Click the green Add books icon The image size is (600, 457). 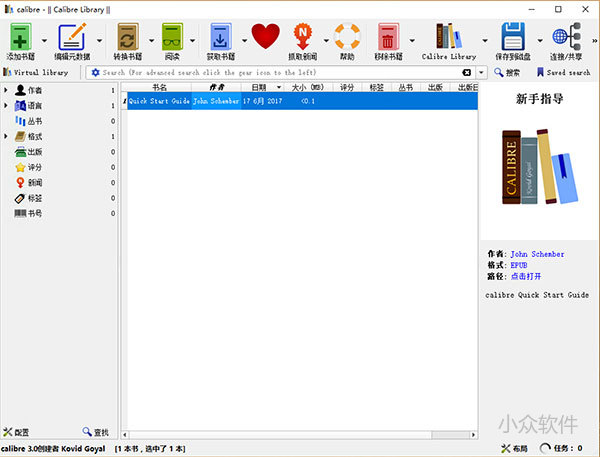[19, 36]
